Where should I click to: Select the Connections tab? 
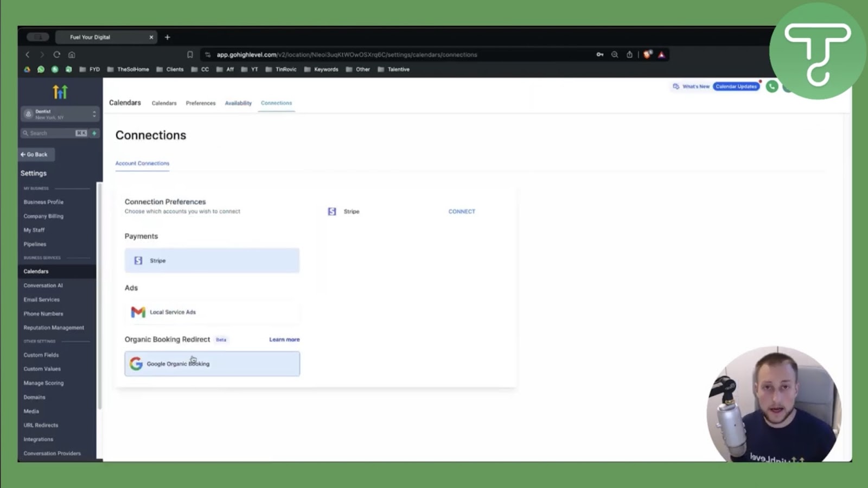(x=276, y=103)
